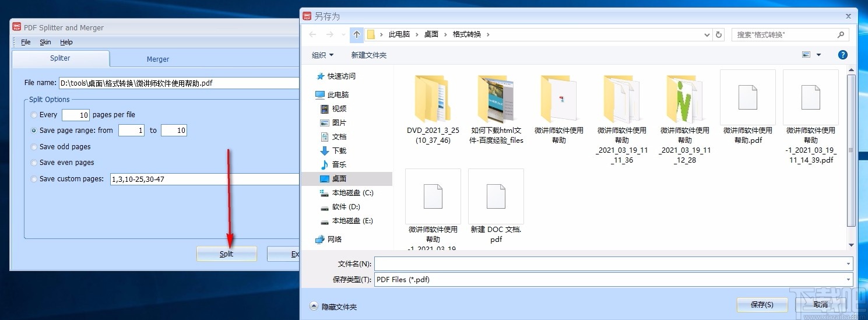Select folder 微讲师软件使用帮助_2021_03_19_11_12_28
Screen dimensions: 868x320
(x=685, y=119)
